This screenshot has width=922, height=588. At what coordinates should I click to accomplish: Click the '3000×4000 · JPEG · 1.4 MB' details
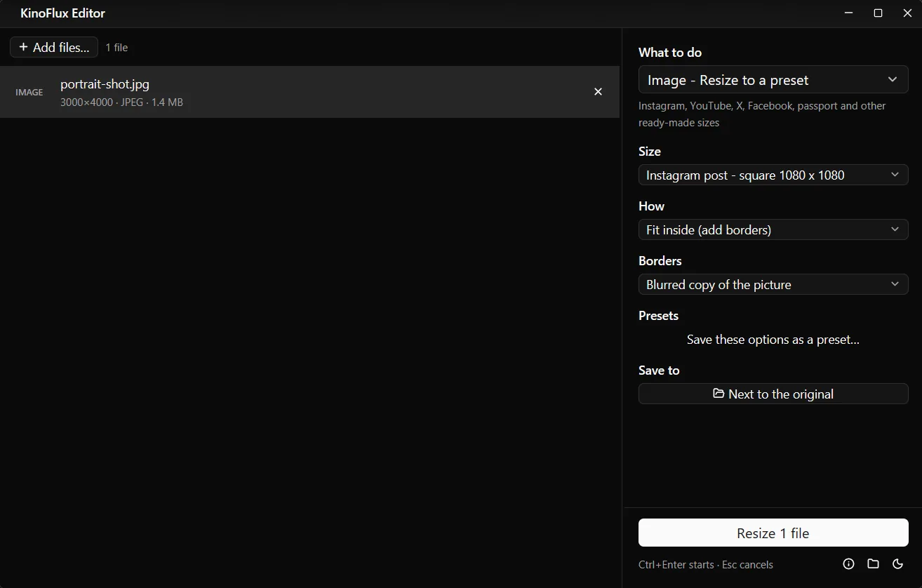121,102
